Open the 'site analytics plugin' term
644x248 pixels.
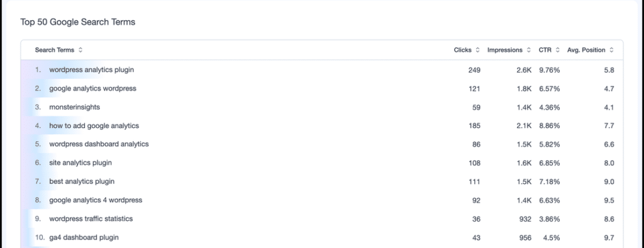tap(80, 163)
